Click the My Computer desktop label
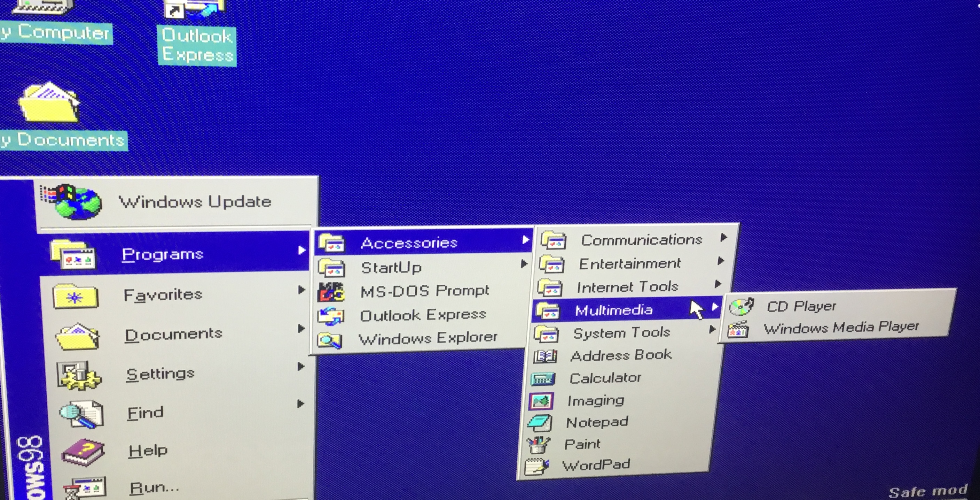 pyautogui.click(x=56, y=33)
